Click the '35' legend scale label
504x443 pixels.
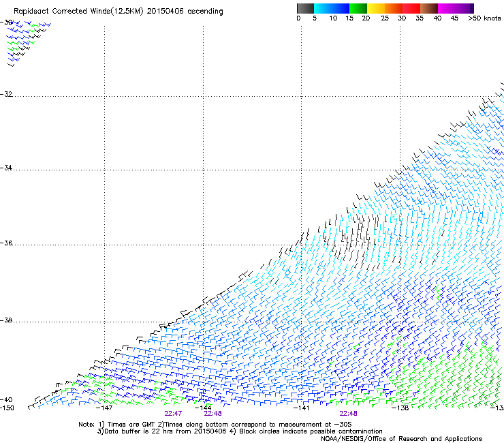[x=420, y=18]
